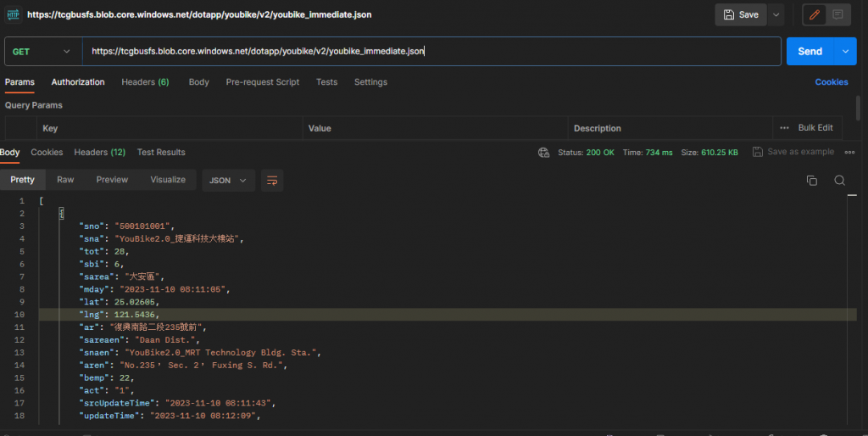
Task: Click the "sno": "500101001" line
Action: pos(127,226)
